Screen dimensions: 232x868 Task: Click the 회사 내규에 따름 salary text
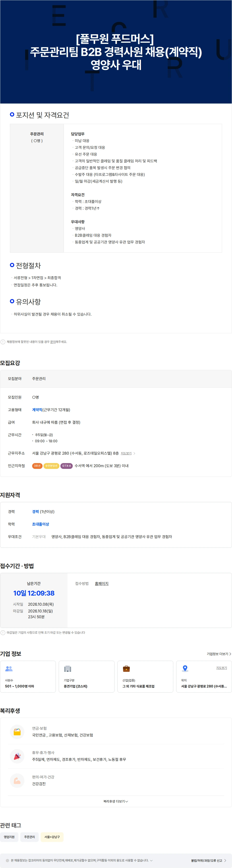[56, 422]
